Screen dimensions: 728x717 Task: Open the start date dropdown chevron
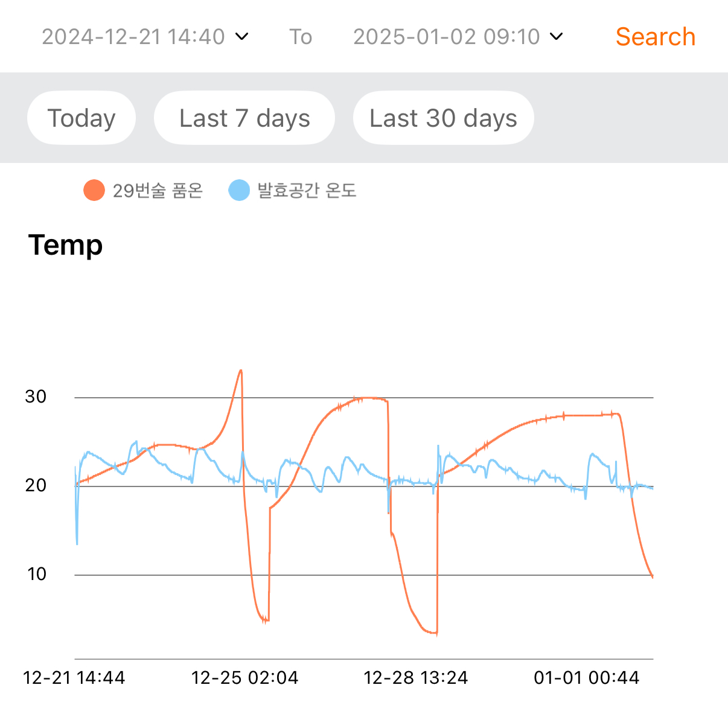coord(241,37)
